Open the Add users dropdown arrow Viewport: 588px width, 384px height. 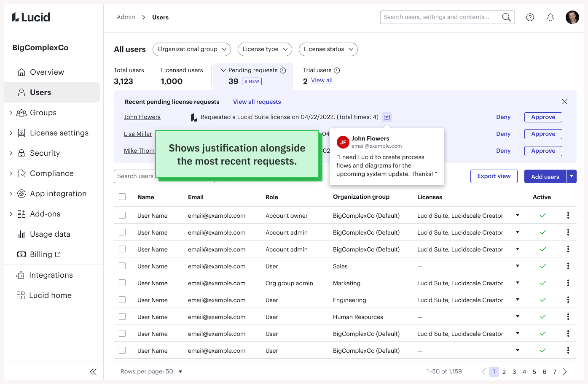point(572,176)
